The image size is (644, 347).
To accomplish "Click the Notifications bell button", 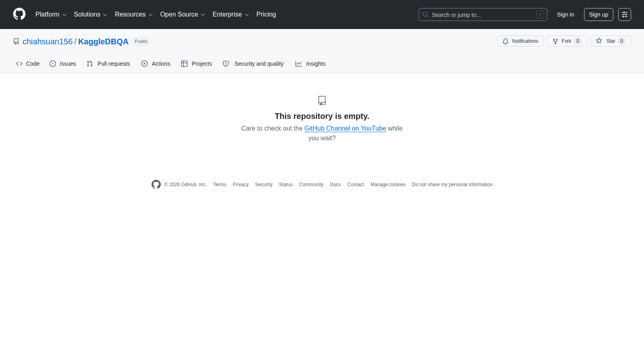I will coord(520,41).
